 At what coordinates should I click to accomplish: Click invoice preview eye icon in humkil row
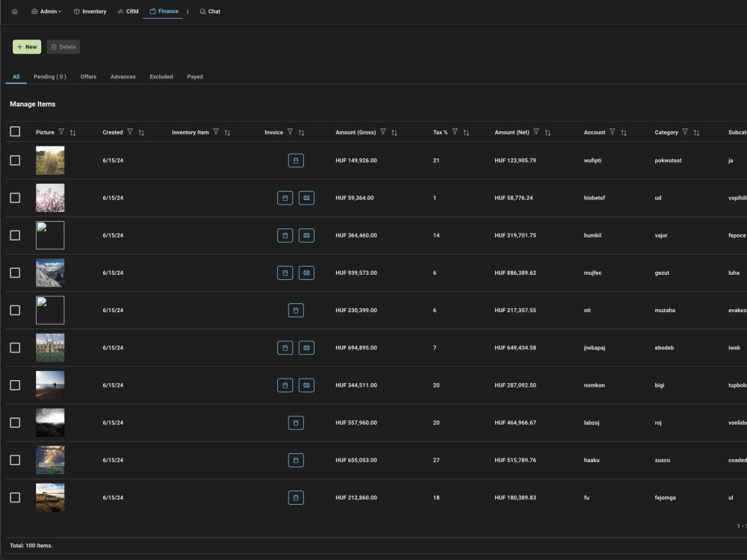coord(306,235)
